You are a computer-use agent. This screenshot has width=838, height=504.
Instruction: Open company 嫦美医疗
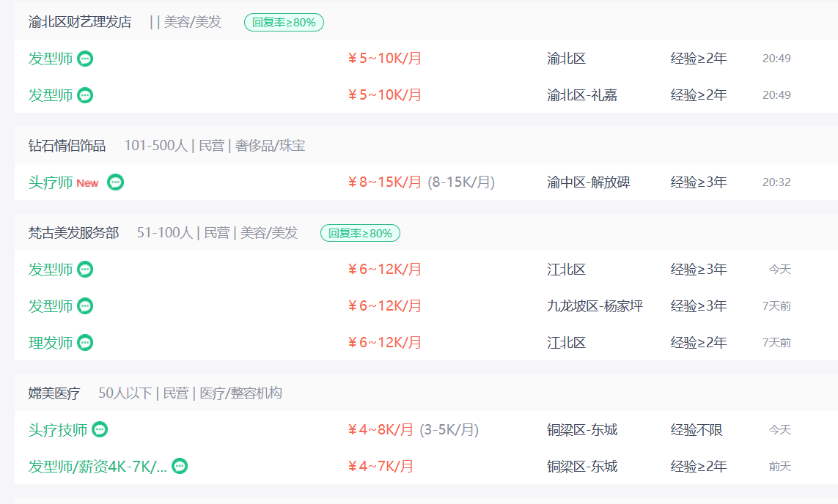click(x=54, y=393)
